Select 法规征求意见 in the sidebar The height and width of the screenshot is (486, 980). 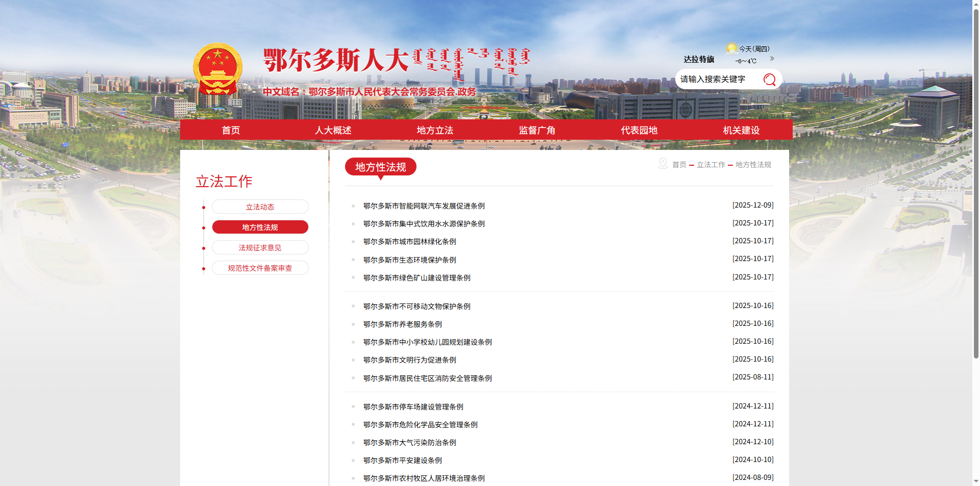coord(260,247)
